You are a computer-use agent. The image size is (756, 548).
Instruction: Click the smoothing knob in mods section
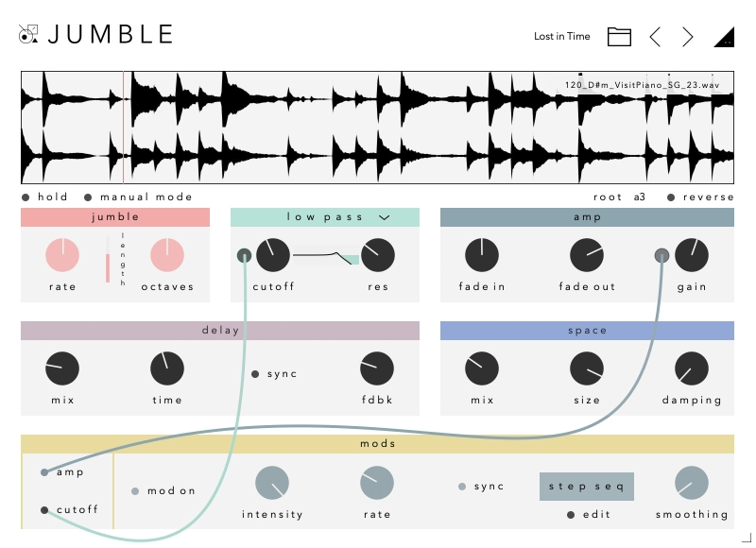tap(692, 482)
